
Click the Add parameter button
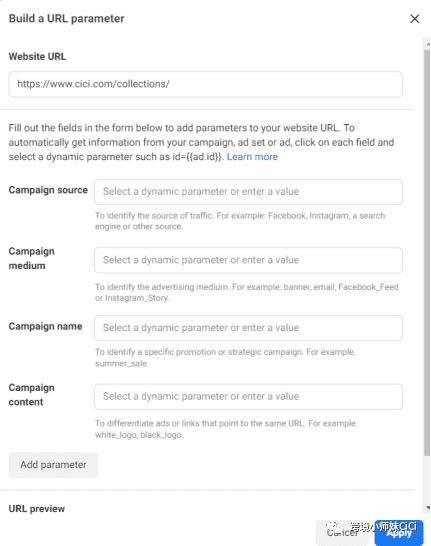tap(53, 465)
